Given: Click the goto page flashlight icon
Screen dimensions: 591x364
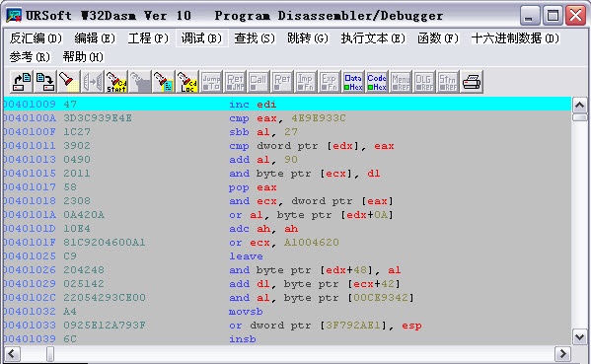Looking at the screenshot, I should (164, 82).
